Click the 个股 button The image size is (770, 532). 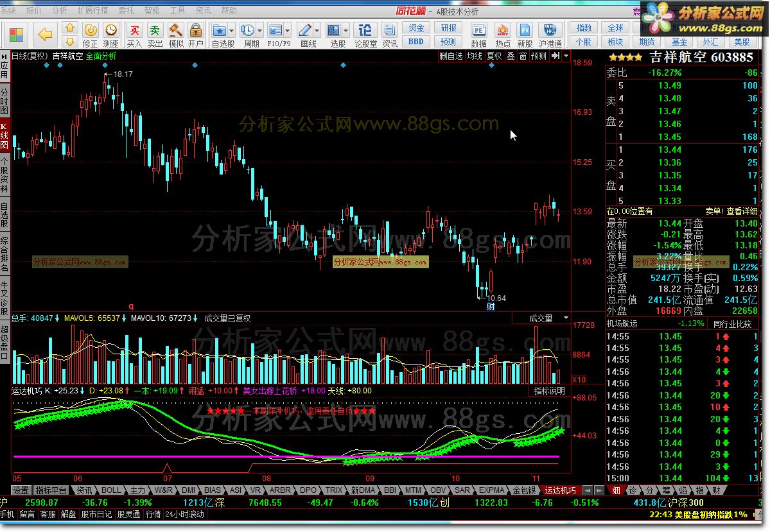pos(584,42)
